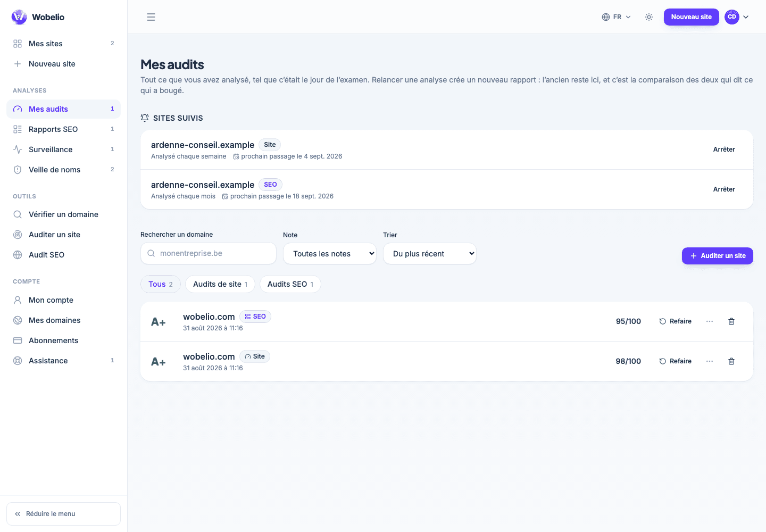Click the Sites suivis bell icon
This screenshot has width=766, height=532.
coord(145,118)
